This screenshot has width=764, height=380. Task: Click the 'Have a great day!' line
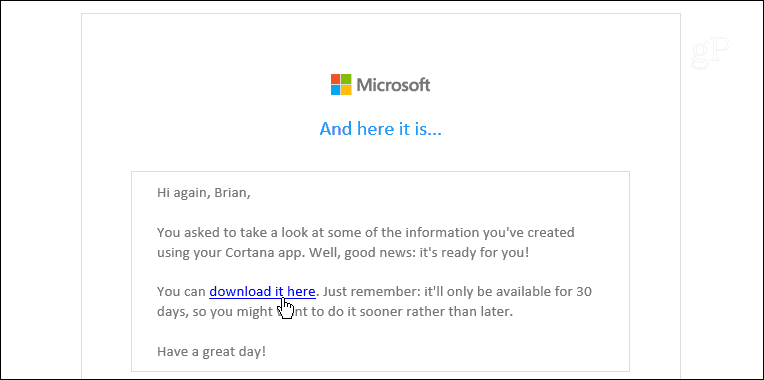pos(211,351)
